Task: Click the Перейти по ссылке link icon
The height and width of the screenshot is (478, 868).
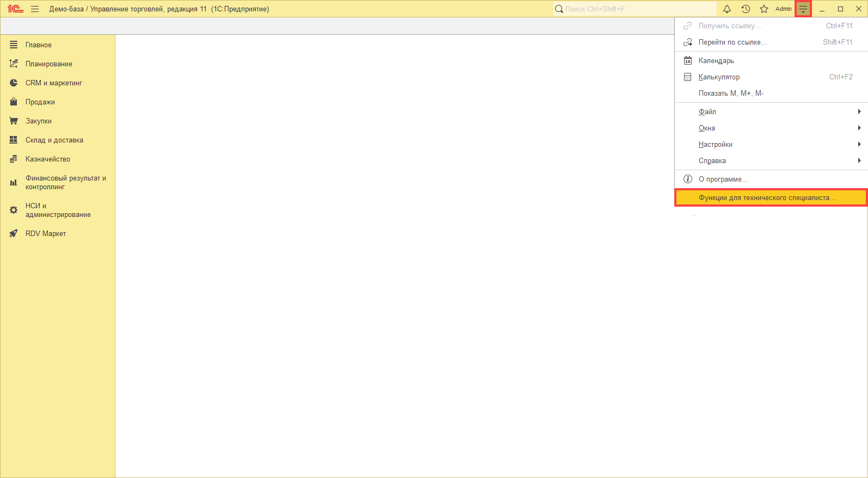Action: point(688,42)
